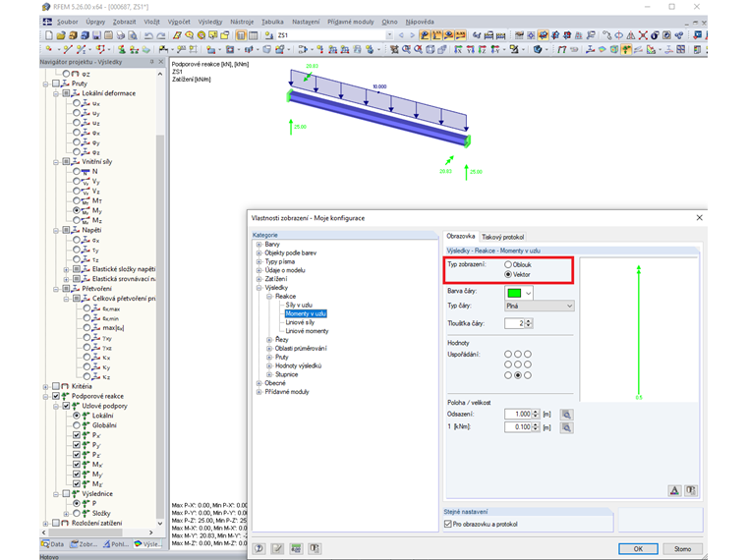
Task: Click the edit icon next to dialog help
Action: point(278,548)
